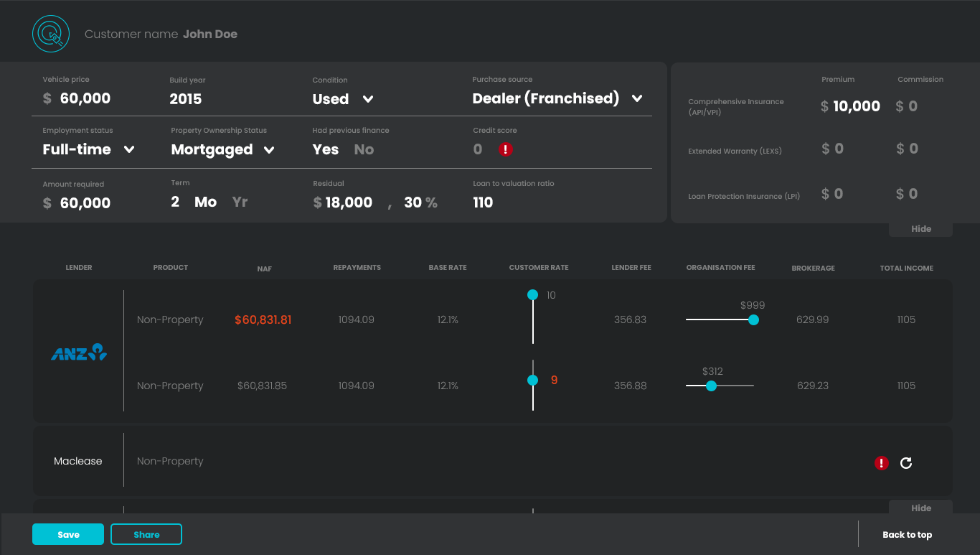980x555 pixels.
Task: Click the Maclease row error icon
Action: pyautogui.click(x=882, y=463)
